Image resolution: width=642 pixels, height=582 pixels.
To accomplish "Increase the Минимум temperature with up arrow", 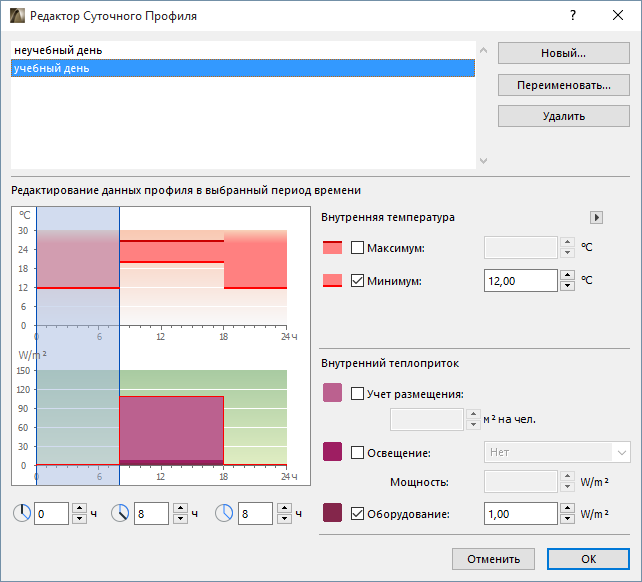I will pyautogui.click(x=567, y=275).
